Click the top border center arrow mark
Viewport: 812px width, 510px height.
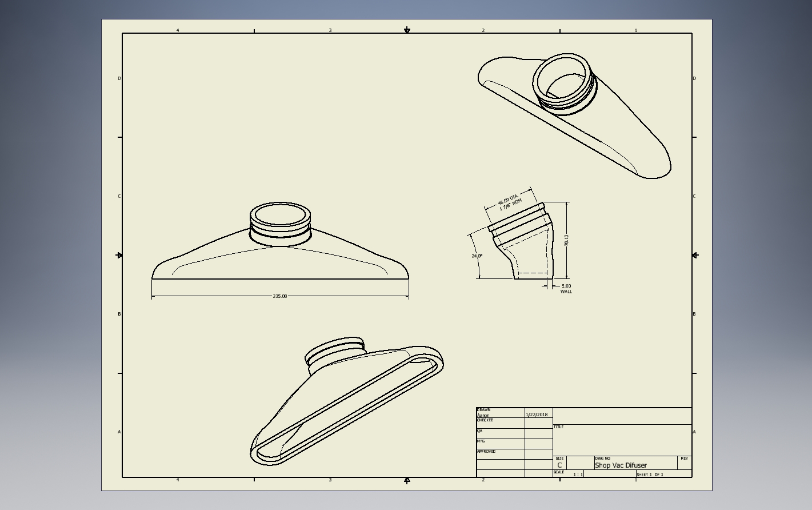(407, 30)
